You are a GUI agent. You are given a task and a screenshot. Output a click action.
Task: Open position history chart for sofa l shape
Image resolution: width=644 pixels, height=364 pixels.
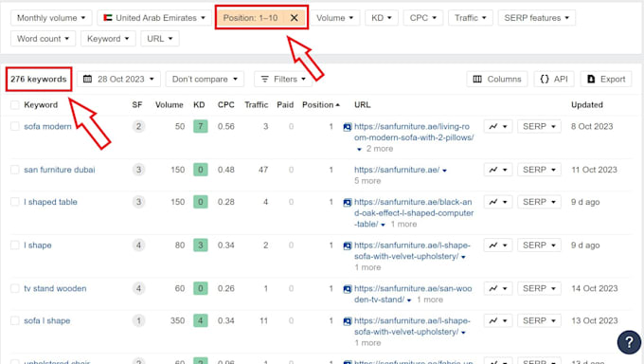click(x=498, y=320)
